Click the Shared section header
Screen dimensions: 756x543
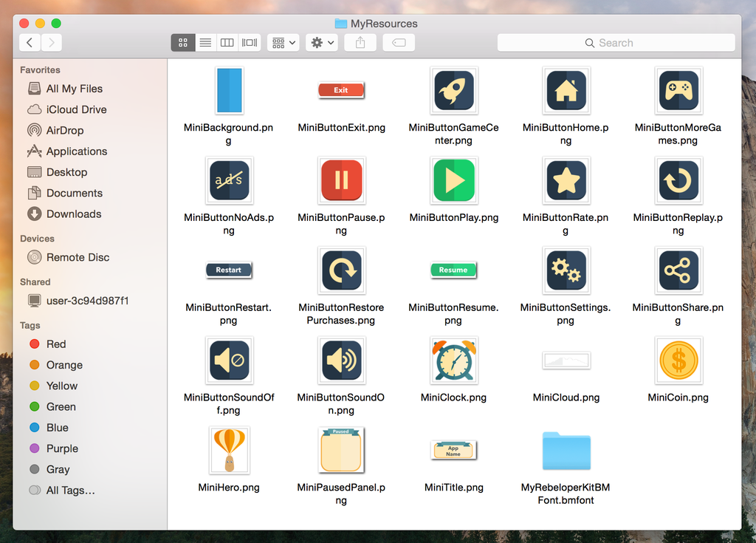35,282
